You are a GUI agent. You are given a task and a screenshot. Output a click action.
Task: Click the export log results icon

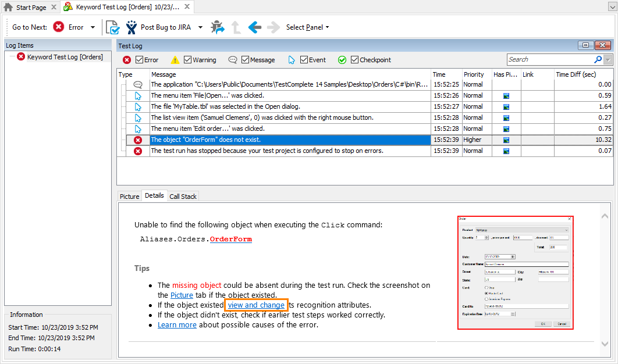click(x=112, y=27)
